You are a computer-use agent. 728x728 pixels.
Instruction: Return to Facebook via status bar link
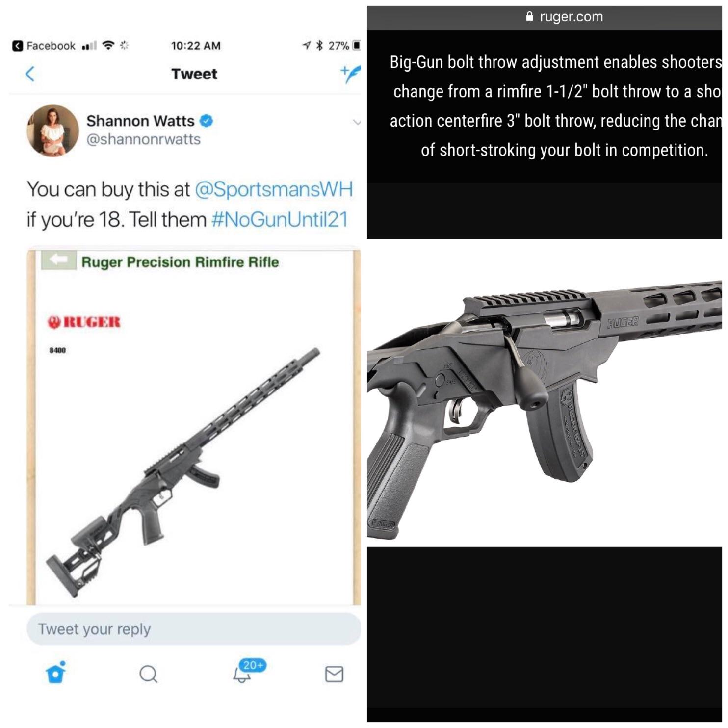point(44,46)
